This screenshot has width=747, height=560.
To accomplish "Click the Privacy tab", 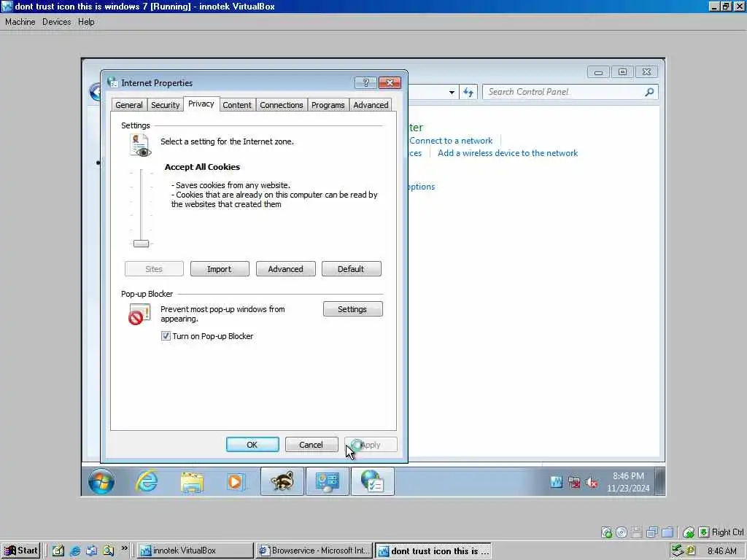I will coord(201,104).
